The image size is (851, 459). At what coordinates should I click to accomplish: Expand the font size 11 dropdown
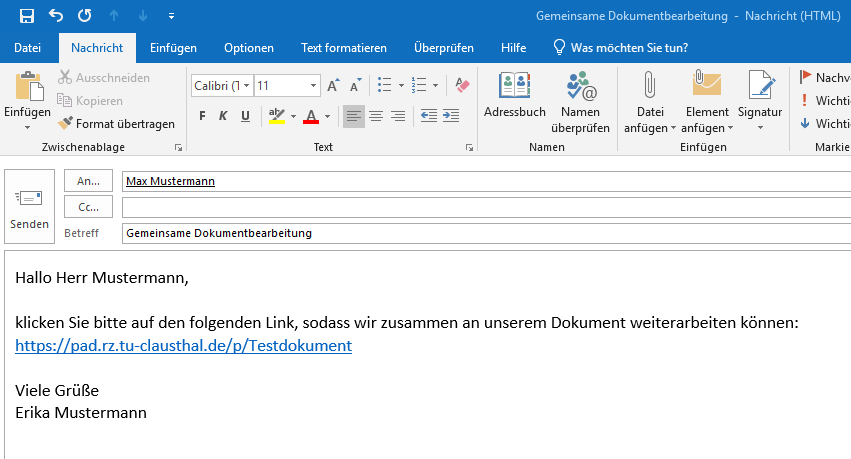[313, 86]
